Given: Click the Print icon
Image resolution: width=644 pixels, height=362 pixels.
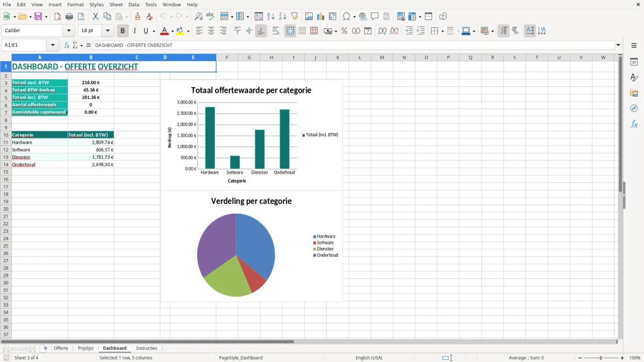Looking at the screenshot, I should [69, 17].
